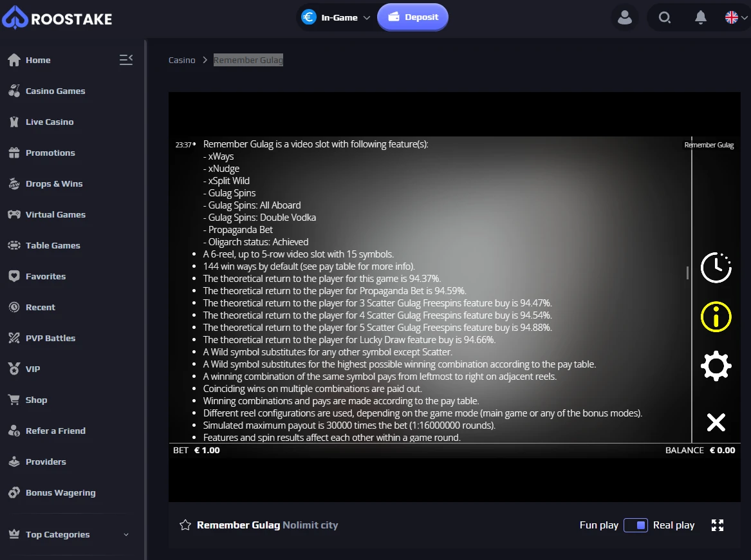This screenshot has width=751, height=560.
Task: Open Favorites list
Action: [x=46, y=276]
